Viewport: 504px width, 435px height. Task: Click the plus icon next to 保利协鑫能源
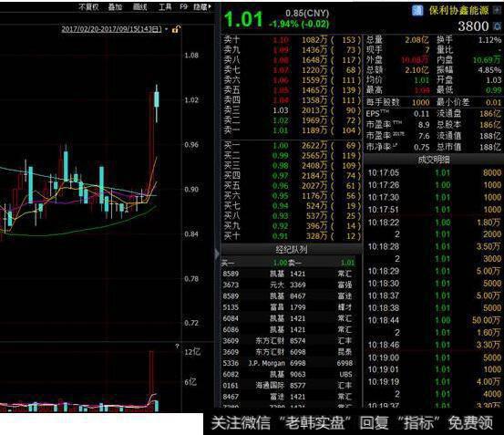pos(497,10)
